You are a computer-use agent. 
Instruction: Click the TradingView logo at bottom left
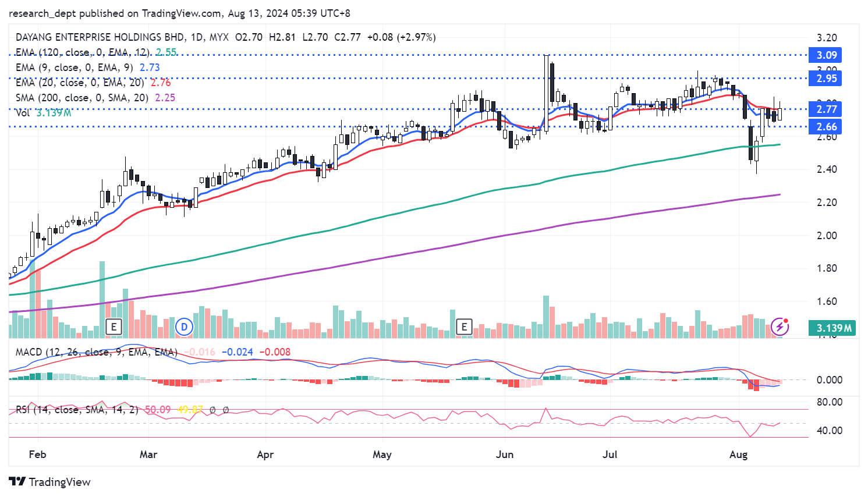pyautogui.click(x=50, y=482)
